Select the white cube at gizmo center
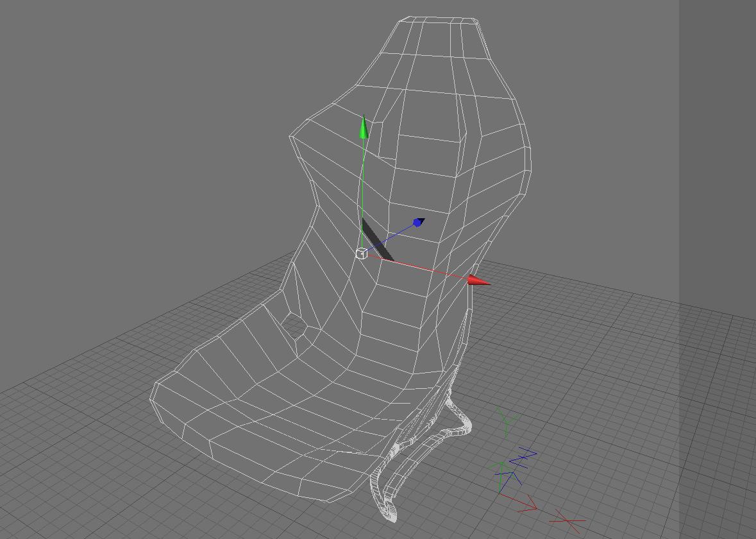 coord(361,253)
